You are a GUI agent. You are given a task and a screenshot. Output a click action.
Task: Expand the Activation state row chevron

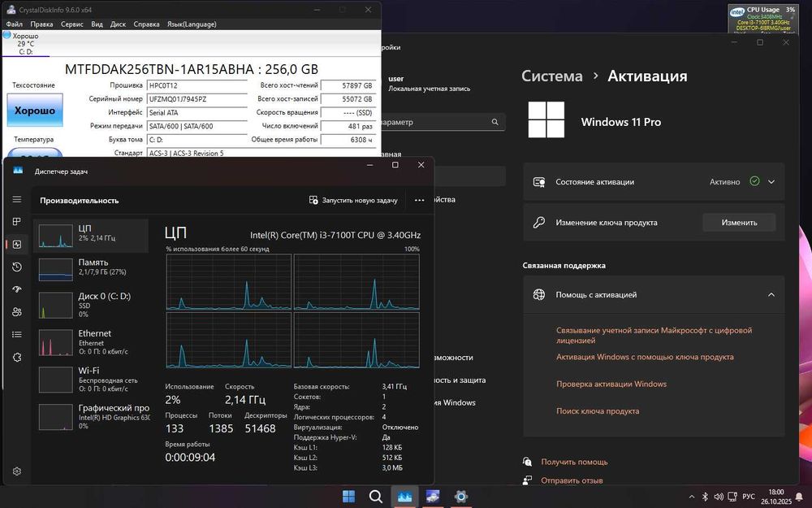point(771,182)
